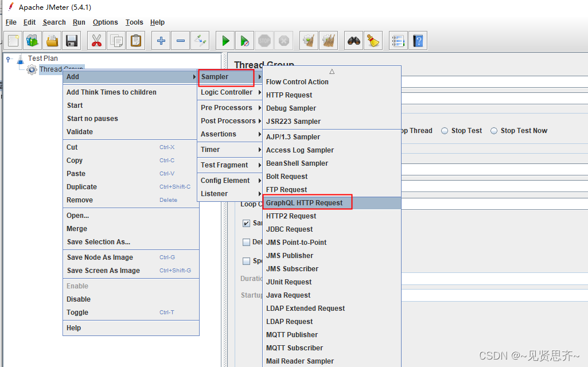Choose GraphQL HTTP Request sampler
The width and height of the screenshot is (588, 367).
(x=332, y=203)
